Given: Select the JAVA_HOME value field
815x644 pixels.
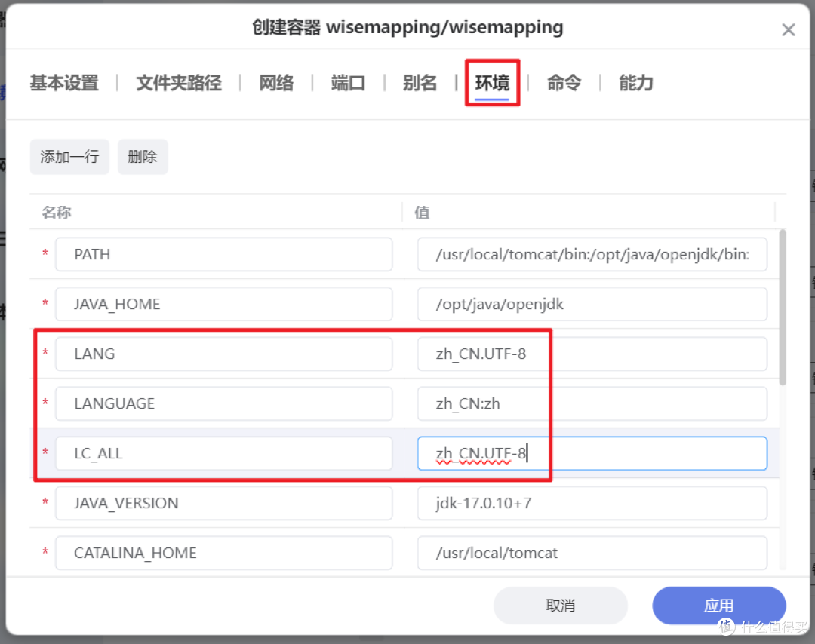Looking at the screenshot, I should 592,304.
